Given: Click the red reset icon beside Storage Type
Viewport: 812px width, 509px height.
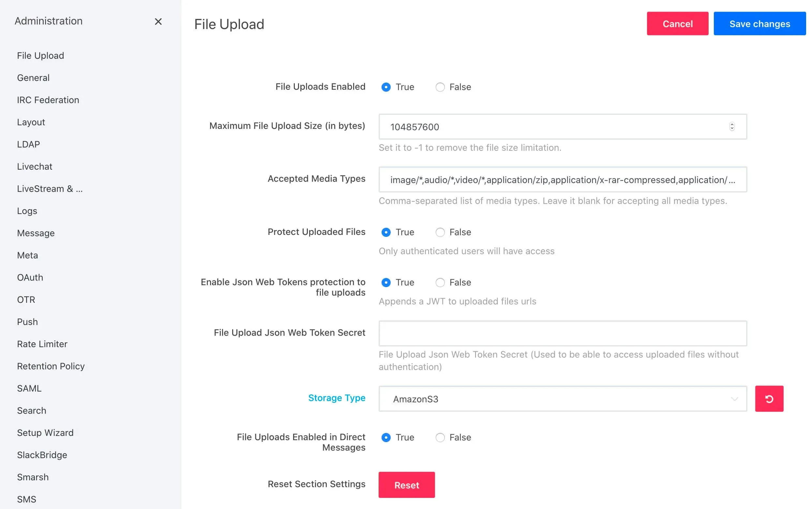Looking at the screenshot, I should click(769, 399).
